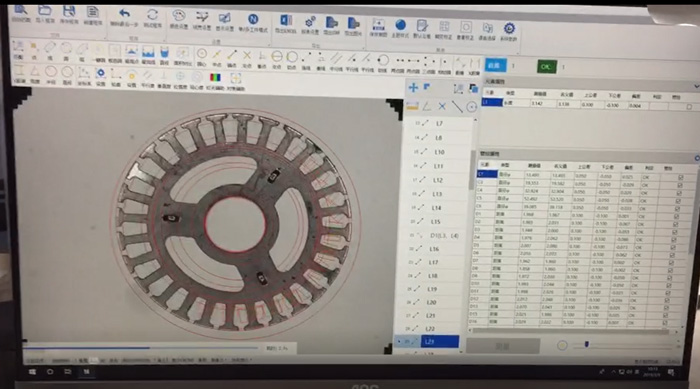Select the circle center point tool
700x389 pixels.
(202, 54)
